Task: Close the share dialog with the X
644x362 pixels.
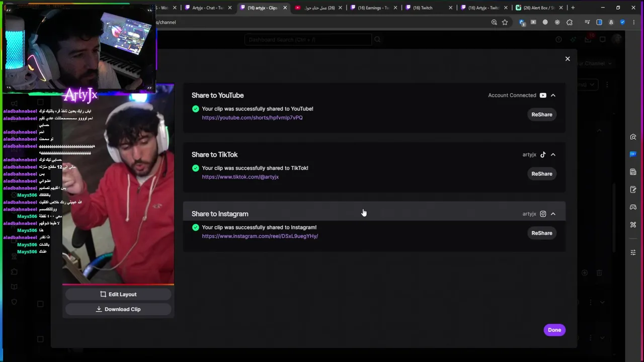Action: click(x=568, y=59)
